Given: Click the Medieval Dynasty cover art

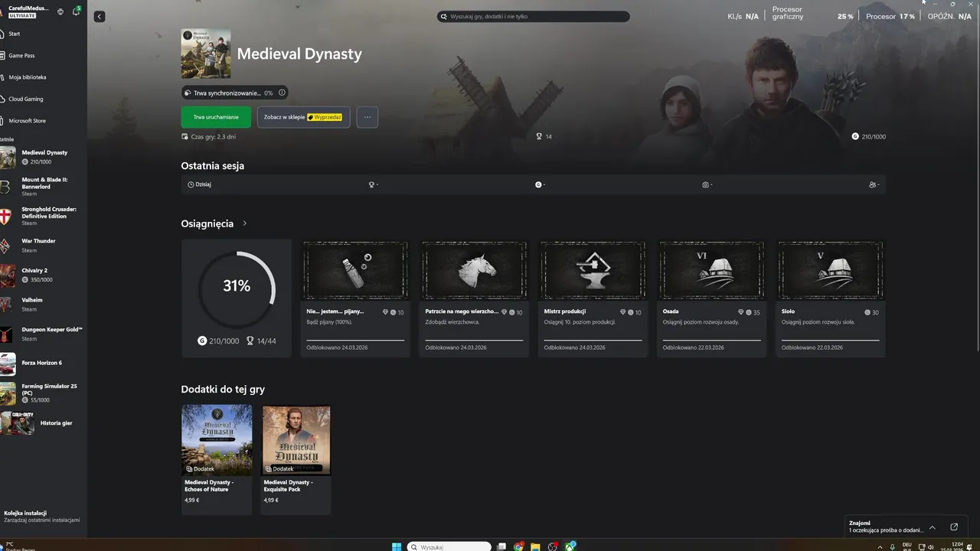Looking at the screenshot, I should point(206,54).
